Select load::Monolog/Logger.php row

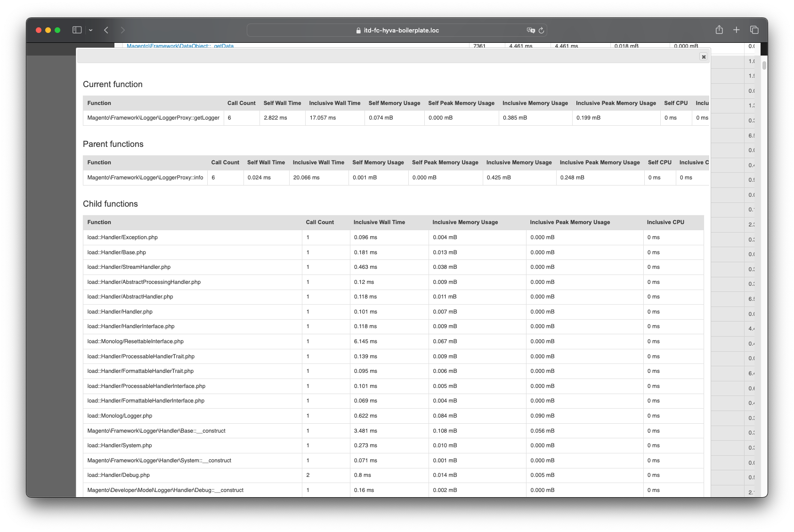click(393, 416)
